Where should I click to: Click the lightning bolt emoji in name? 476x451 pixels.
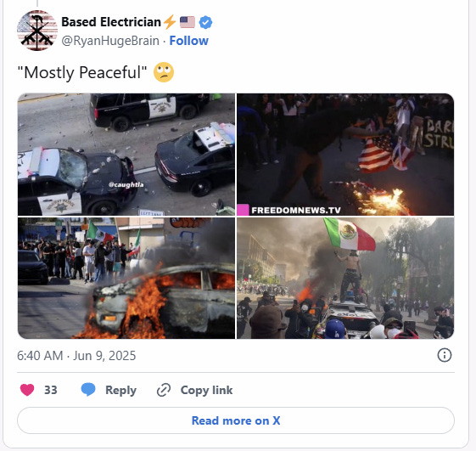pos(170,22)
